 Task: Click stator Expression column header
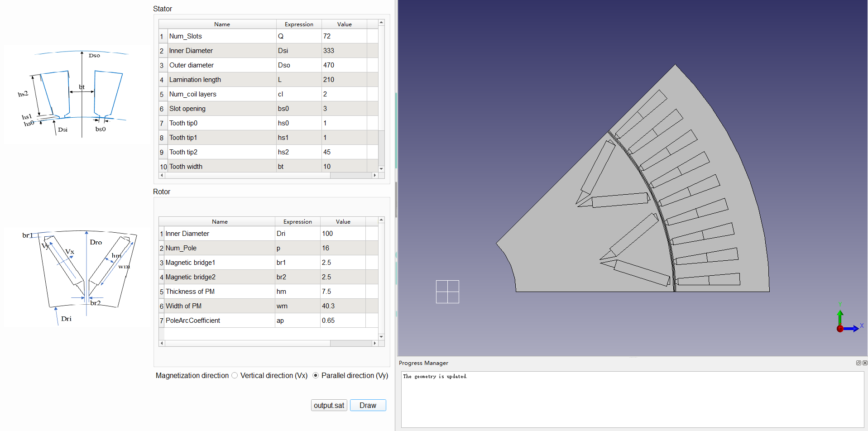click(299, 24)
